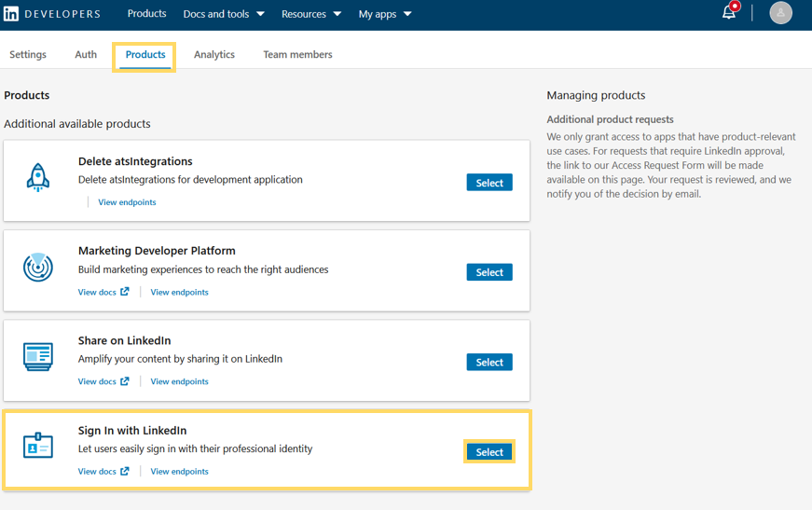Expand the Resources dropdown menu

click(x=311, y=14)
